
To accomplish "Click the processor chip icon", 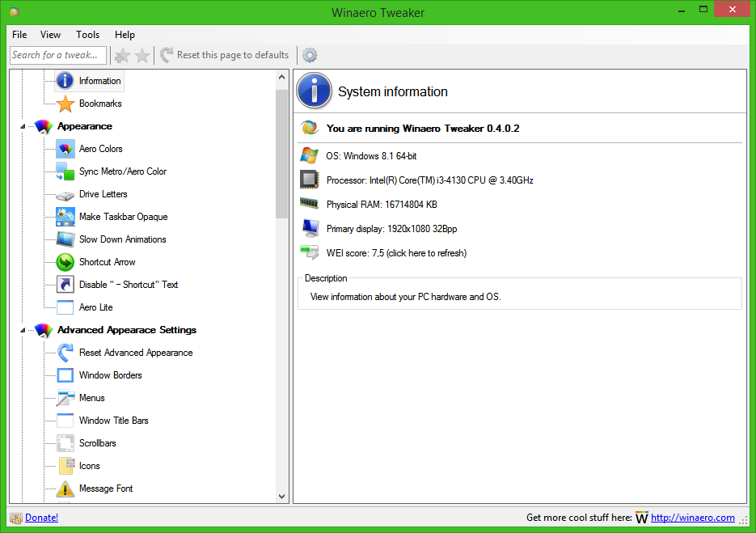I will click(309, 180).
